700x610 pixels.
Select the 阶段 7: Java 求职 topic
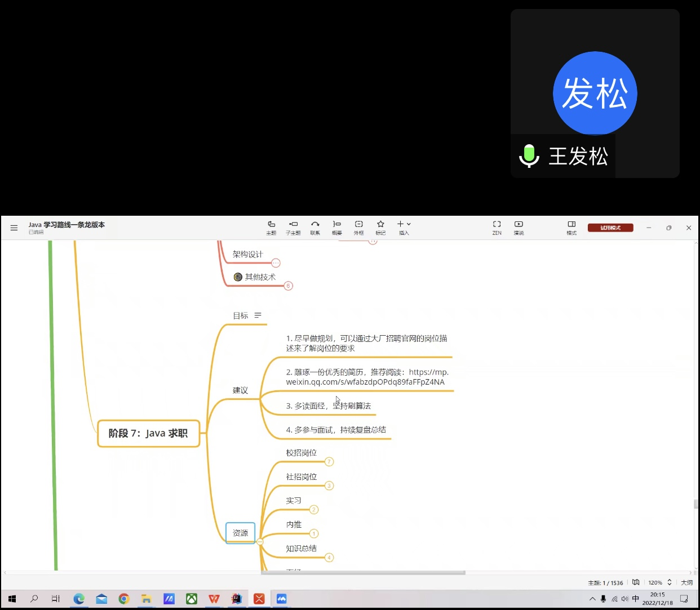coord(148,433)
